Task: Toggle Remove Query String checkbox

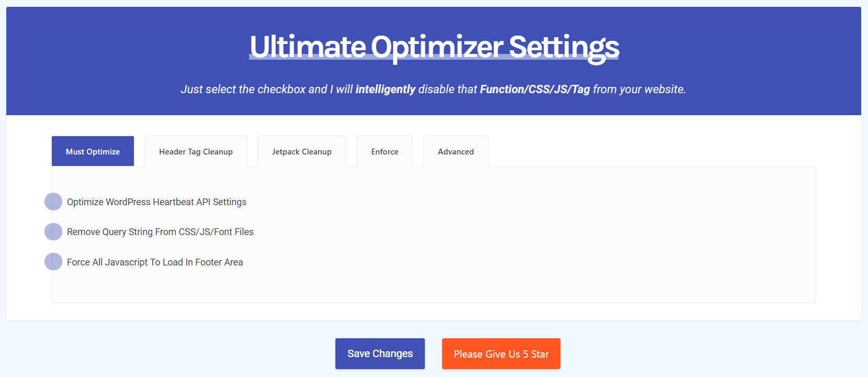Action: coord(53,231)
